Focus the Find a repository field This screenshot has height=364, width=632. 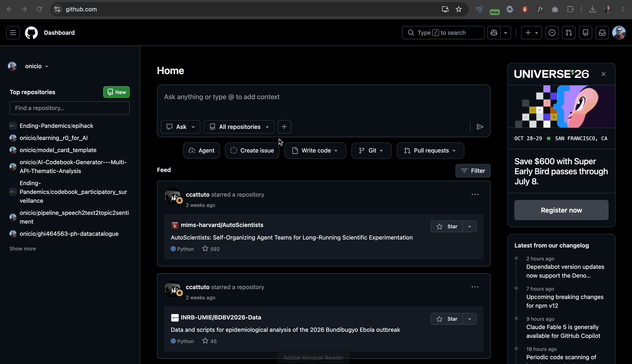coord(69,108)
